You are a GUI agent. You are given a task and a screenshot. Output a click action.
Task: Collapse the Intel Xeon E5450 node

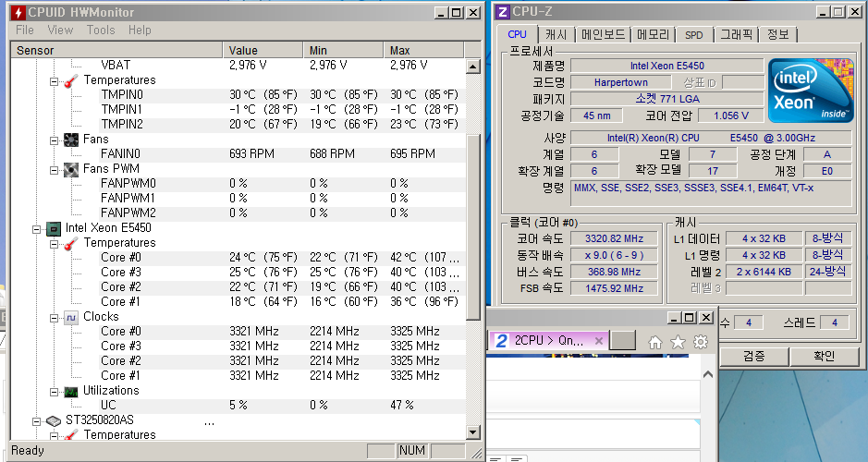click(x=37, y=229)
